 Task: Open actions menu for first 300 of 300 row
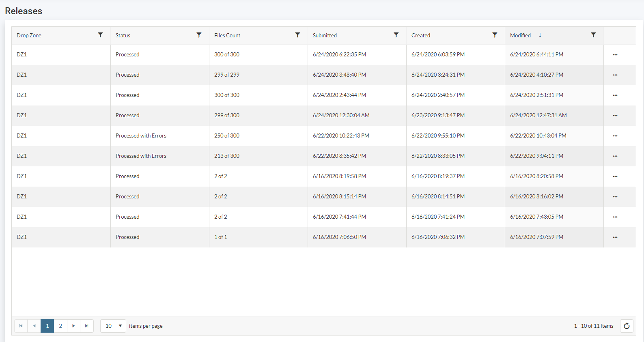[615, 55]
